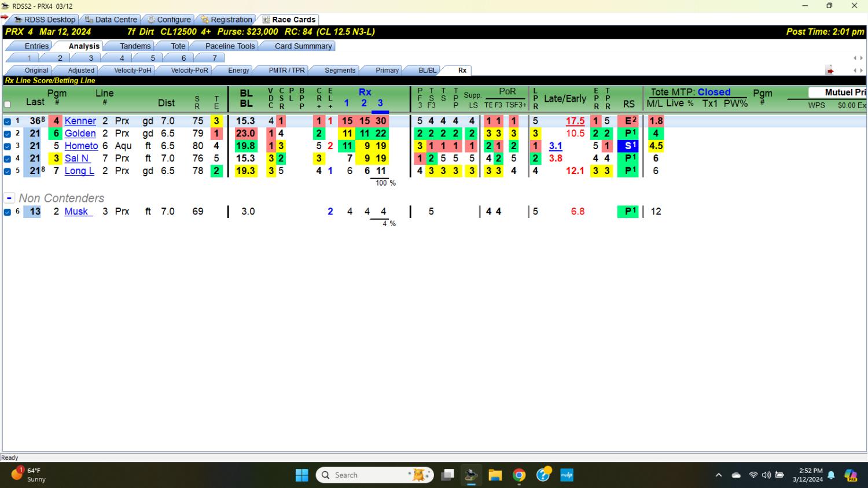Viewport: 868px width, 488px height.
Task: Uncheck the Kenner row checkbox
Action: pyautogui.click(x=8, y=121)
